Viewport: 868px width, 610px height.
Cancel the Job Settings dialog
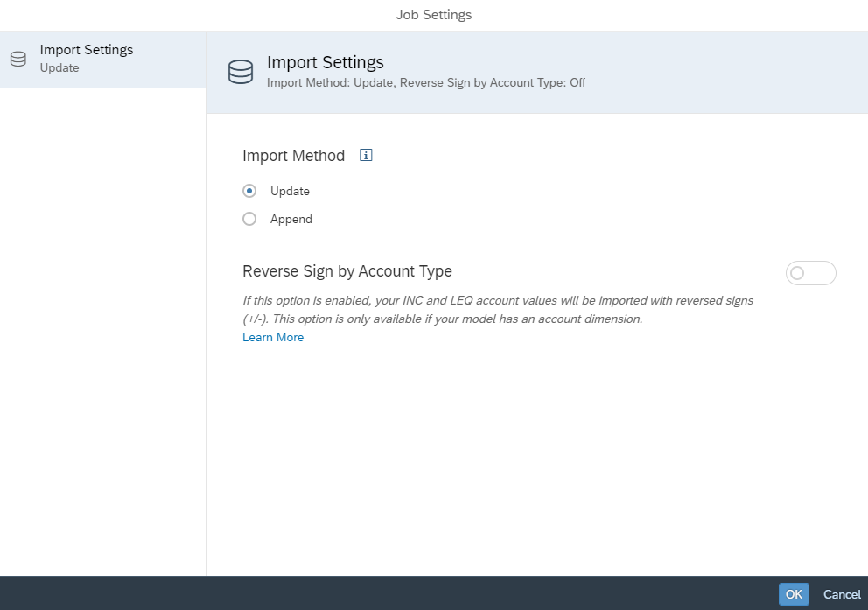[841, 594]
